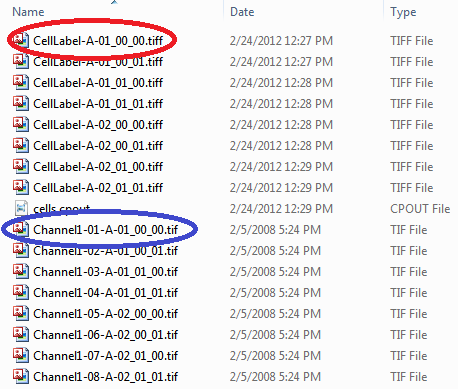Select file name Channel1-07-A-02_01_00.tif
The width and height of the screenshot is (458, 389).
(x=106, y=356)
